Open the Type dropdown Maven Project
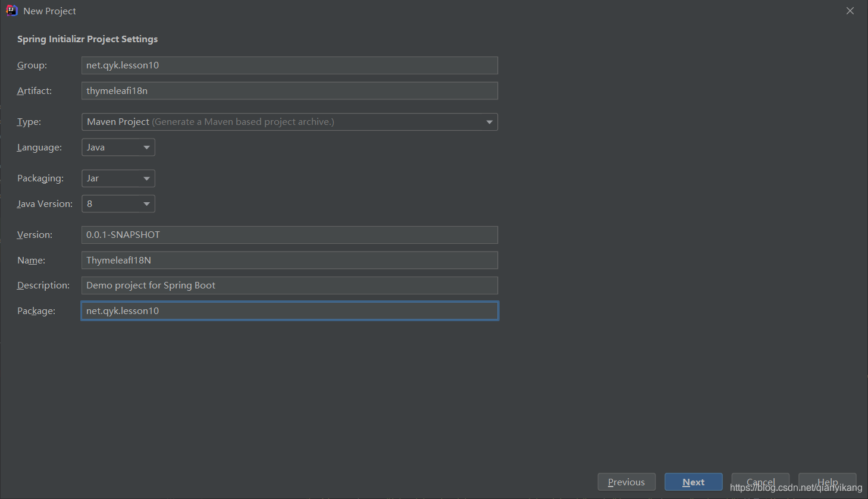Viewport: 868px width, 499px height. click(x=290, y=122)
